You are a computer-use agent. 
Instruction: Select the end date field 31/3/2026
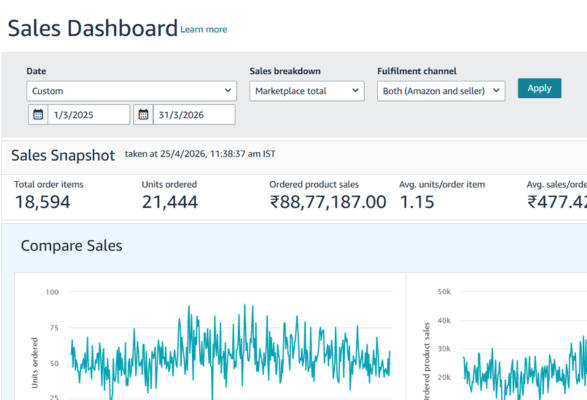tap(194, 115)
